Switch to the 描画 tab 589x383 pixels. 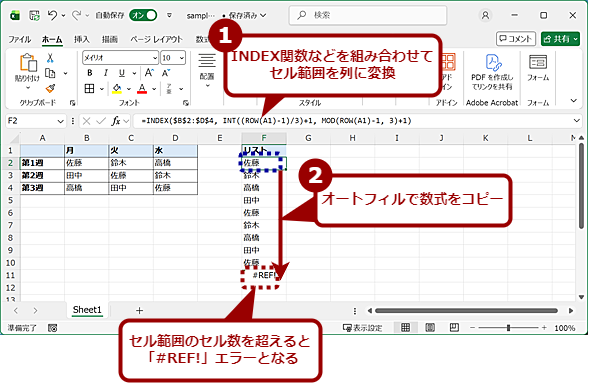[110, 39]
